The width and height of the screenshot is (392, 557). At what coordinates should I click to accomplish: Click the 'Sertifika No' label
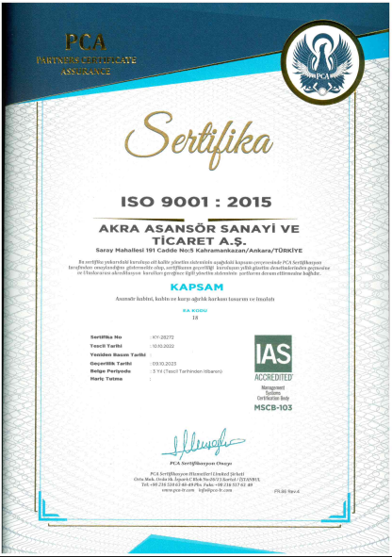106,337
